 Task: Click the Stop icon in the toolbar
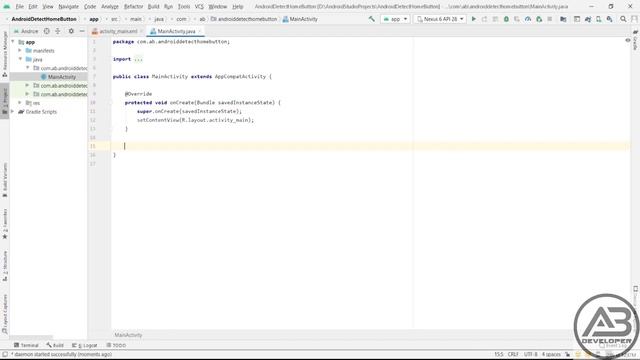pyautogui.click(x=549, y=19)
